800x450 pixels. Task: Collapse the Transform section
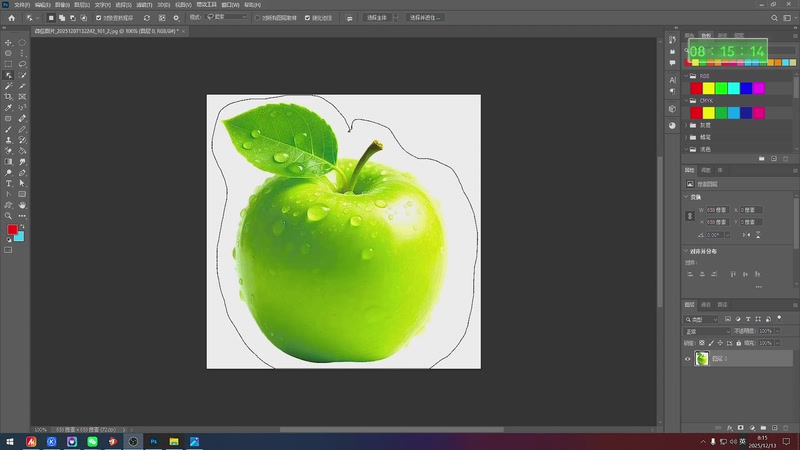686,197
